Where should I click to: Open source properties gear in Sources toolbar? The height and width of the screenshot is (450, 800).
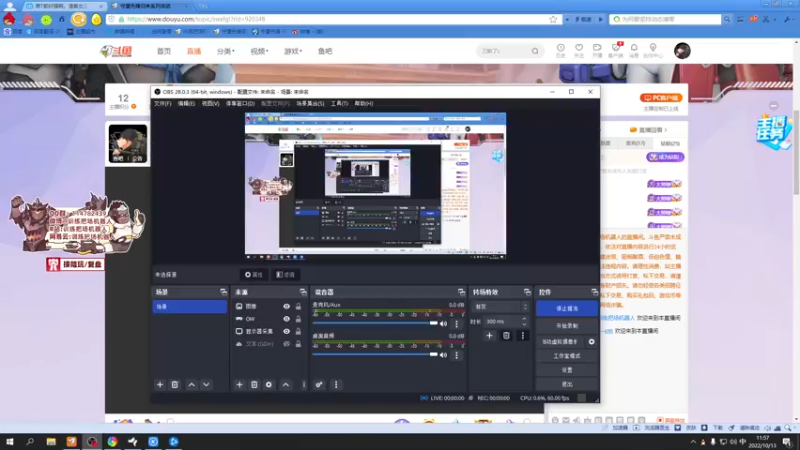point(269,385)
